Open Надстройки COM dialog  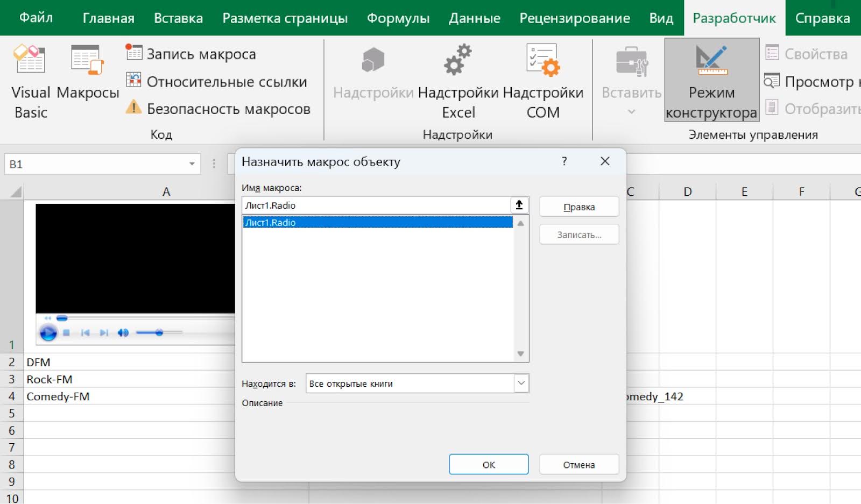542,81
